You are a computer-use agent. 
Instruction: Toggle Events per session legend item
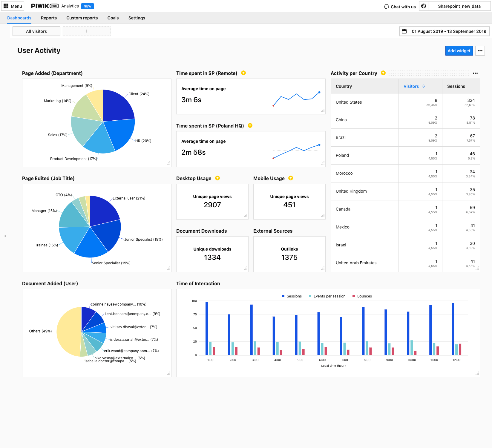point(327,296)
